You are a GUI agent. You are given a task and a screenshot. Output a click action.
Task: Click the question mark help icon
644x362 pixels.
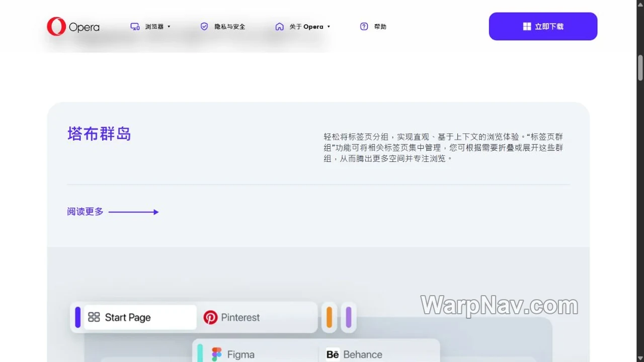click(364, 27)
